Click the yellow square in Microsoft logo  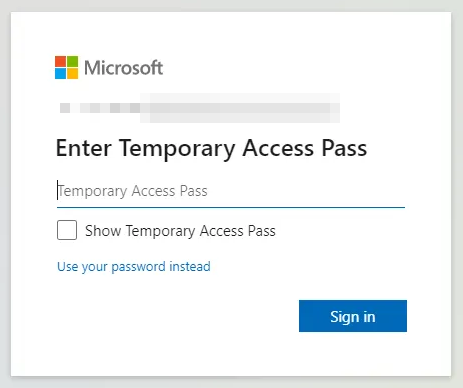tap(73, 74)
